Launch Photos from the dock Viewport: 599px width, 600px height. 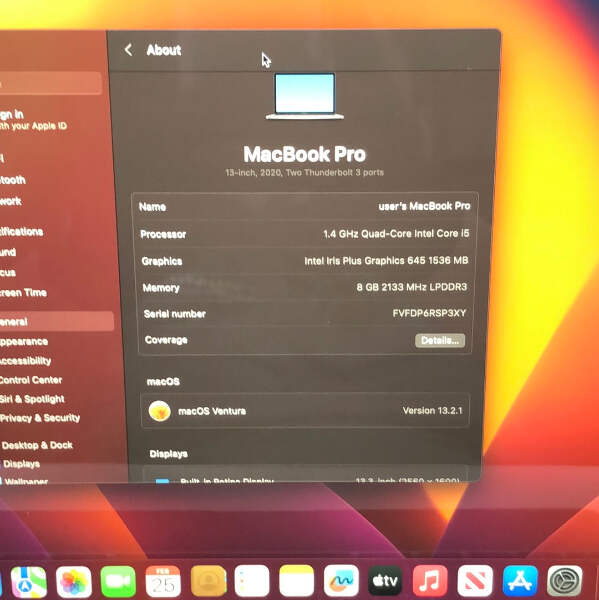click(73, 582)
